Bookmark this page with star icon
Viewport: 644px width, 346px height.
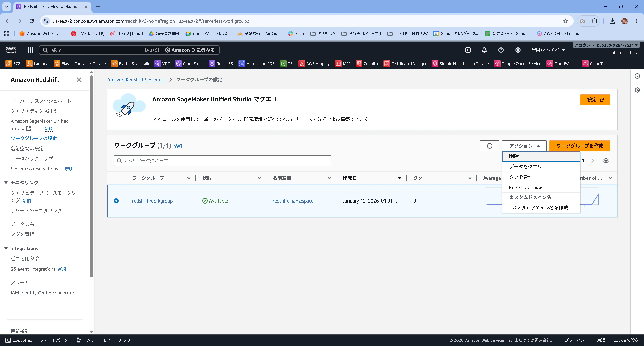566,21
